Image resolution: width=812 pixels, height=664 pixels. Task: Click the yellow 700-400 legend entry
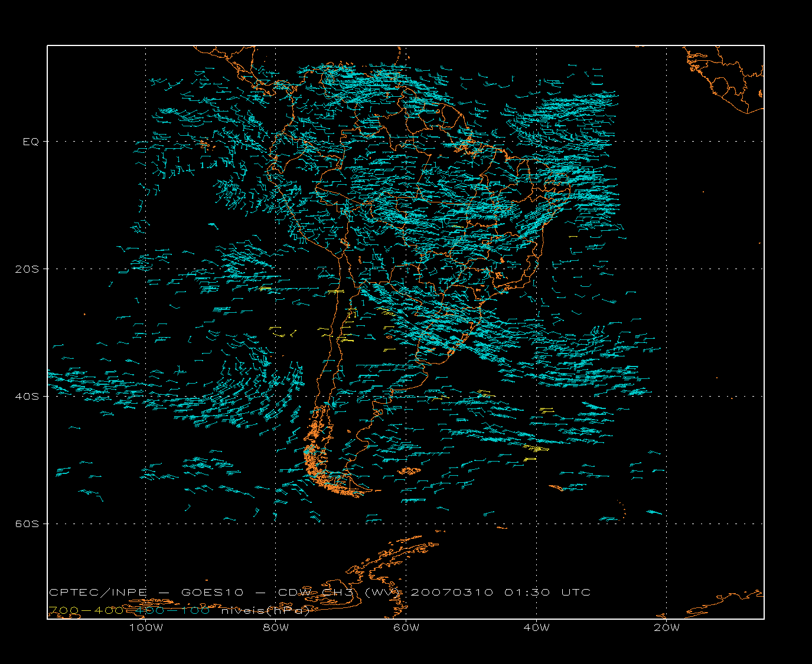pyautogui.click(x=86, y=610)
